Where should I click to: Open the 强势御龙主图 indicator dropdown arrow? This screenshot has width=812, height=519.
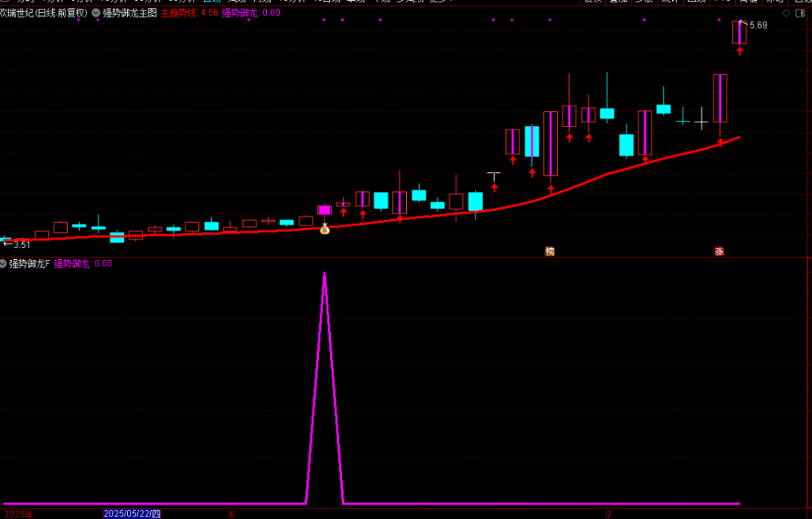point(97,13)
